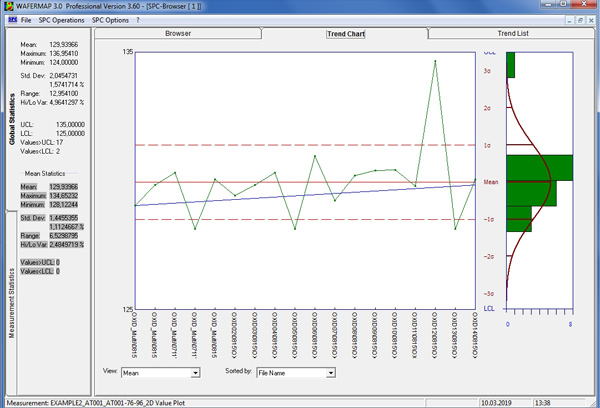Click the Std. Dev. value 2,0454731
Image resolution: width=600 pixels, height=408 pixels.
[x=64, y=76]
